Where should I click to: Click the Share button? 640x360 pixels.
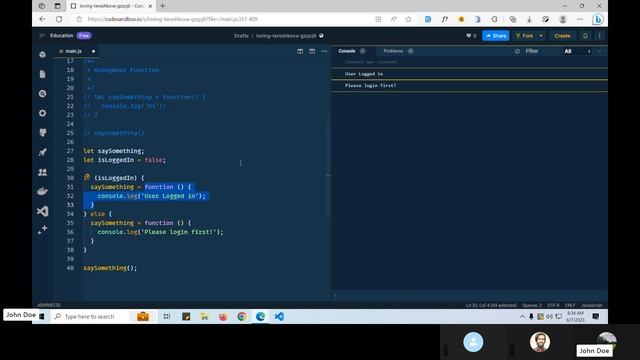click(x=496, y=36)
